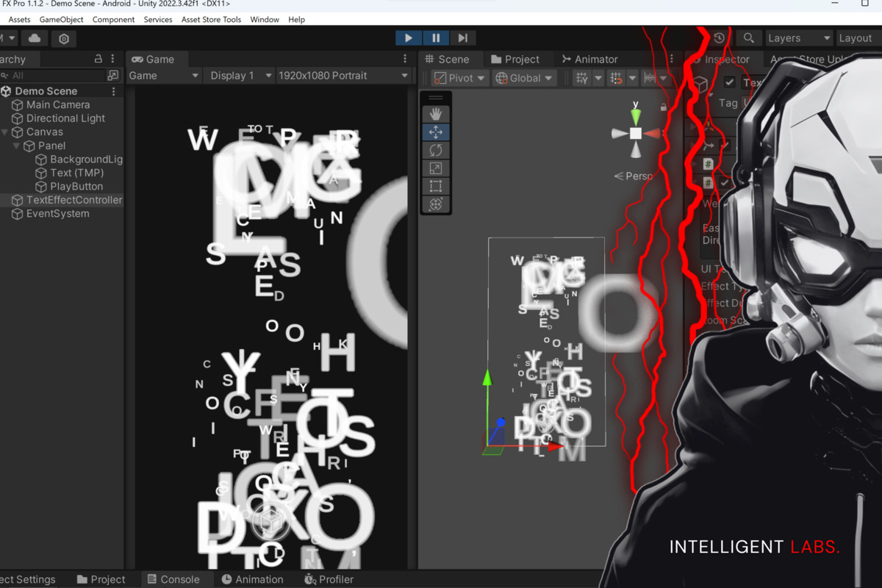882x588 pixels.
Task: Open the cloud services button
Action: (35, 38)
